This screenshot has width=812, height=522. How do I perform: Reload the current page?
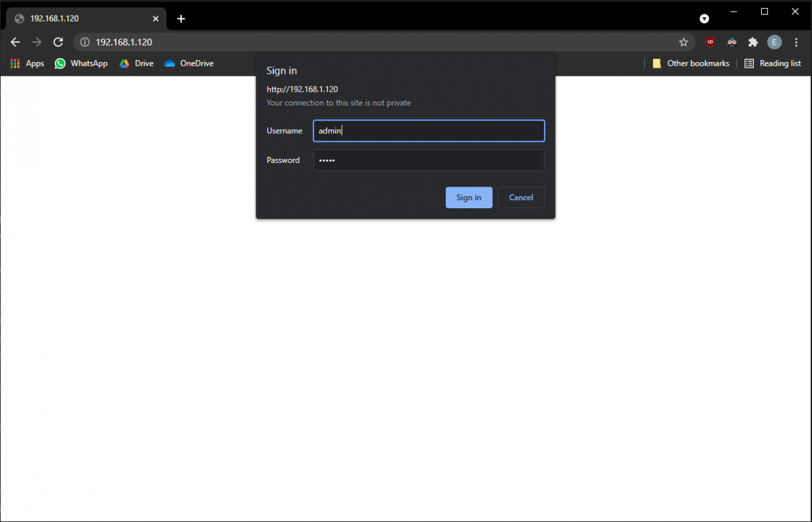pos(58,41)
